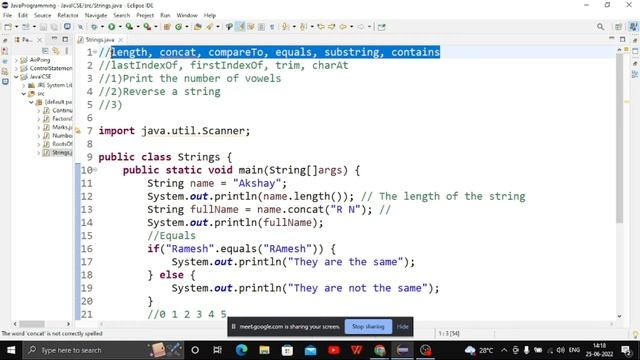Select the Strings.java editor tab

click(100, 40)
